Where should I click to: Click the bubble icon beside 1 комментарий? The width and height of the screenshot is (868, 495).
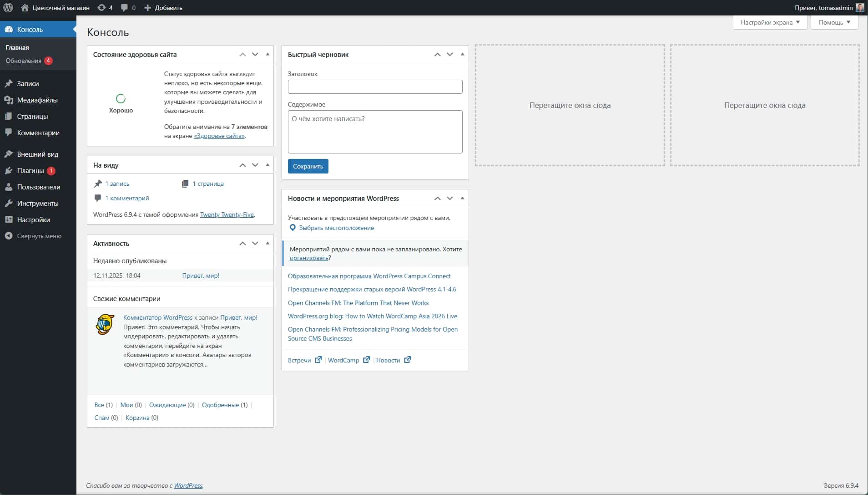click(x=97, y=198)
